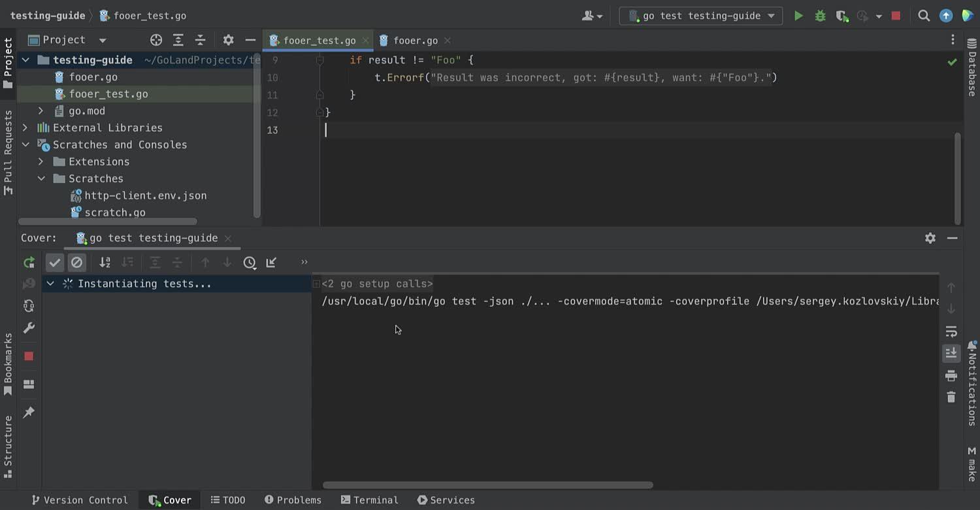Open the Version Control tool window
The image size is (980, 510).
point(79,500)
